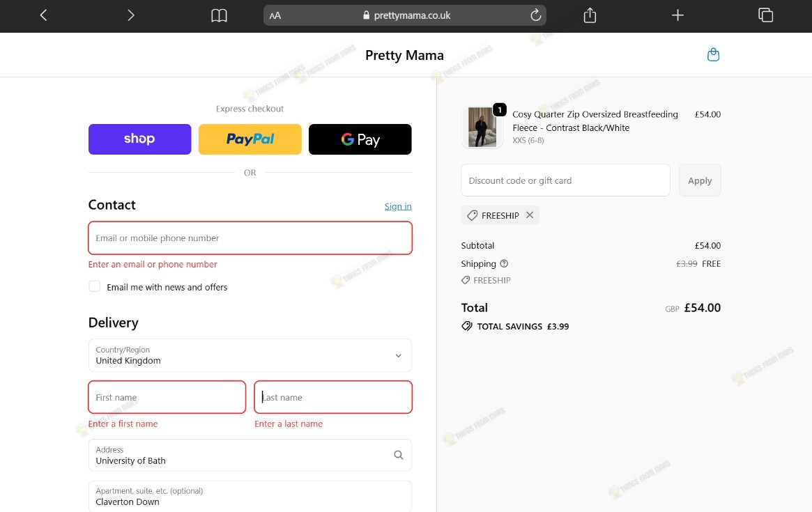
Task: Click the prettymama.co.uk address bar
Action: coord(405,15)
